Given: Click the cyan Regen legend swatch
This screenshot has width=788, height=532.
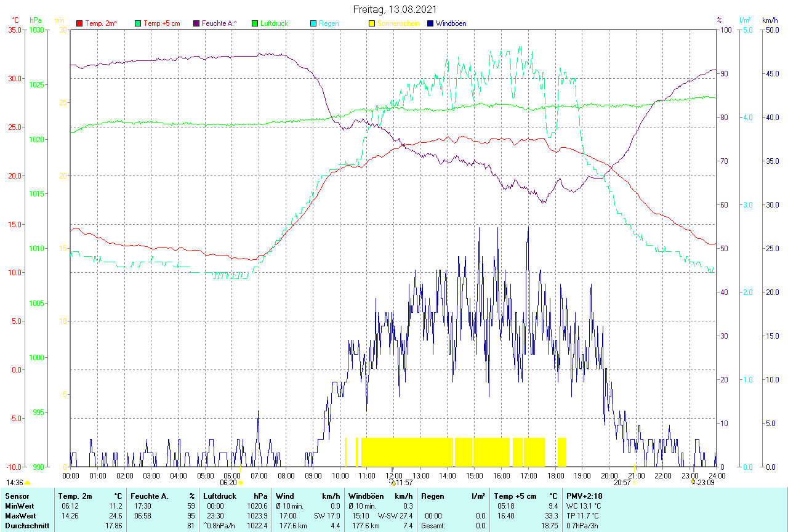Looking at the screenshot, I should pos(313,23).
